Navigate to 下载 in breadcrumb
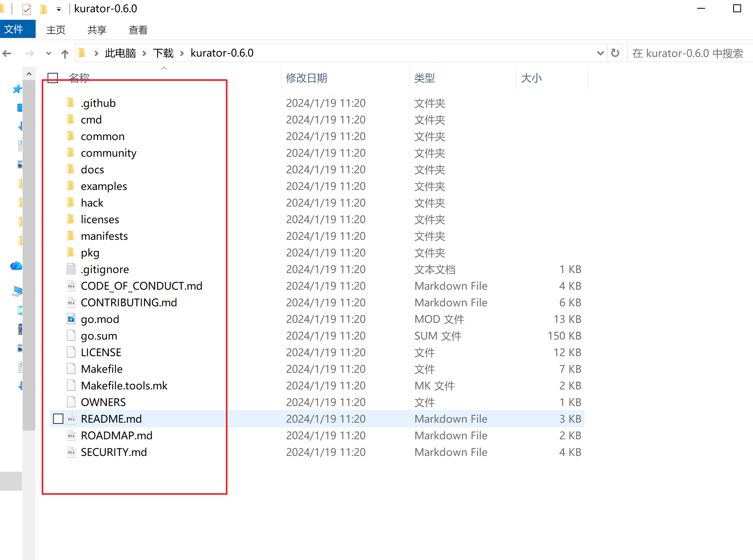The image size is (753, 560). pyautogui.click(x=163, y=53)
